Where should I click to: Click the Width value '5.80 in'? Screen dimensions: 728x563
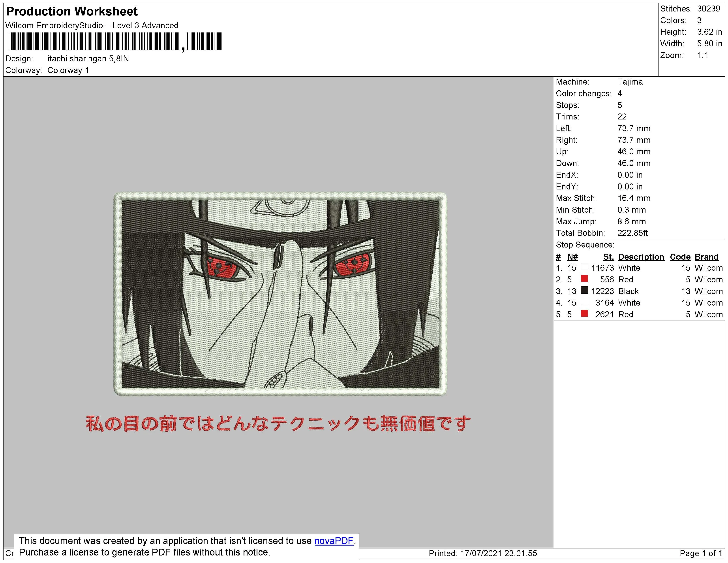click(709, 44)
